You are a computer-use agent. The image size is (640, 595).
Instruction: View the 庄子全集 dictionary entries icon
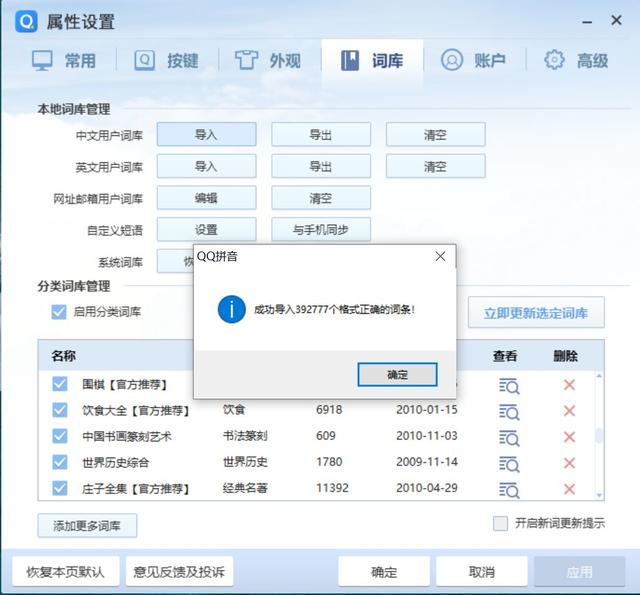509,490
